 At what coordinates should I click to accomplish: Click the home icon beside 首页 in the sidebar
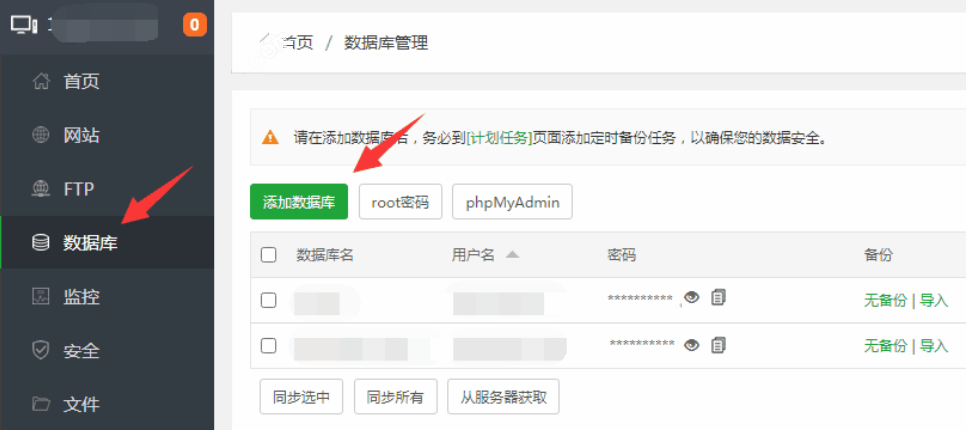41,81
